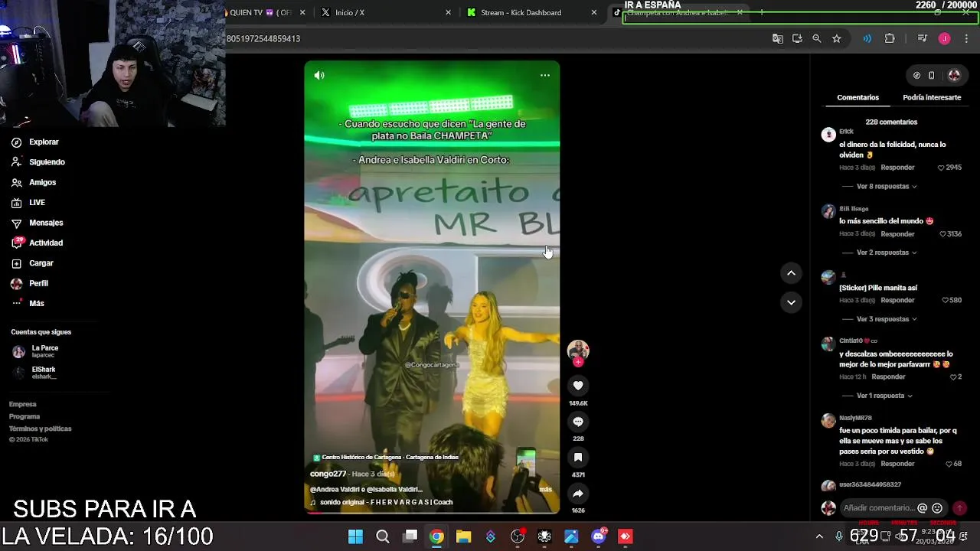The image size is (980, 551).
Task: Open the profile avatar in top-right TikTok header
Action: (x=954, y=75)
